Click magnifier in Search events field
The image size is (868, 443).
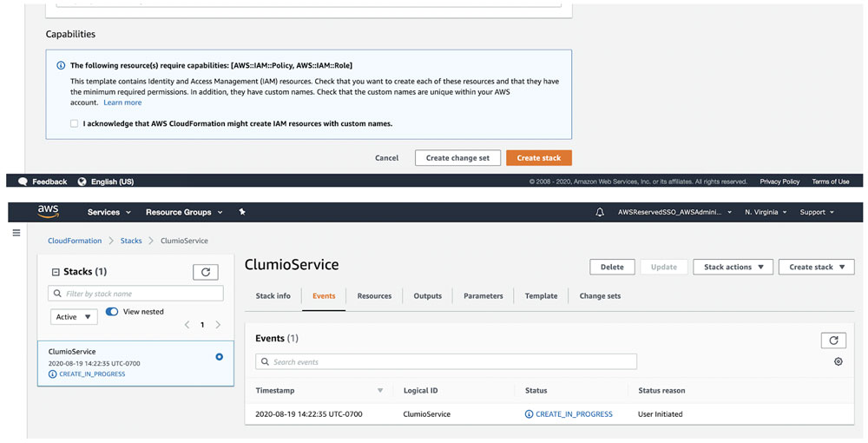[x=265, y=361]
